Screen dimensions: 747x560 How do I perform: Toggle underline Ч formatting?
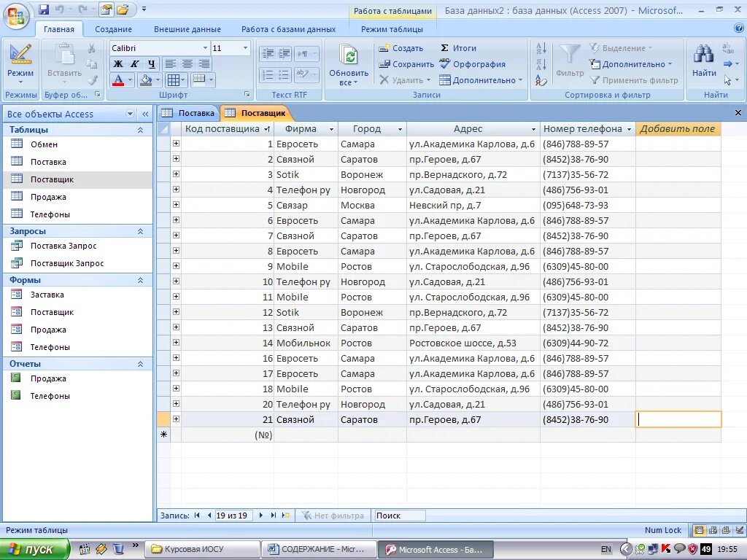coord(152,64)
